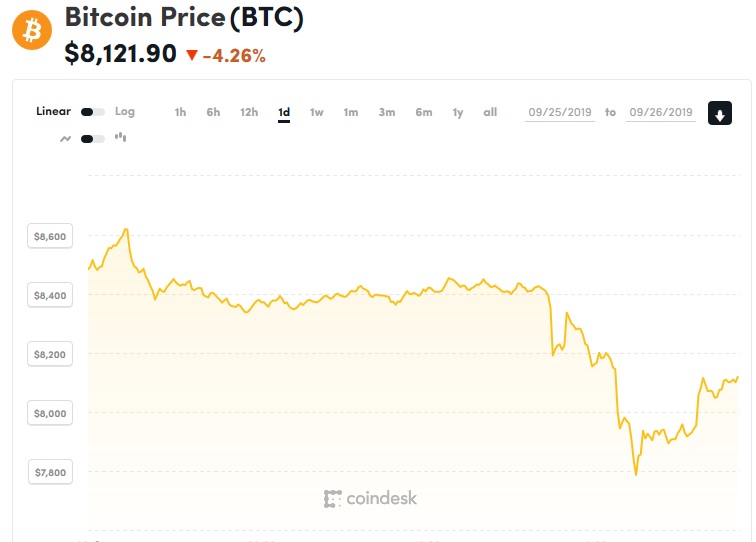Show the 1m price range
The height and width of the screenshot is (542, 756).
tap(351, 112)
